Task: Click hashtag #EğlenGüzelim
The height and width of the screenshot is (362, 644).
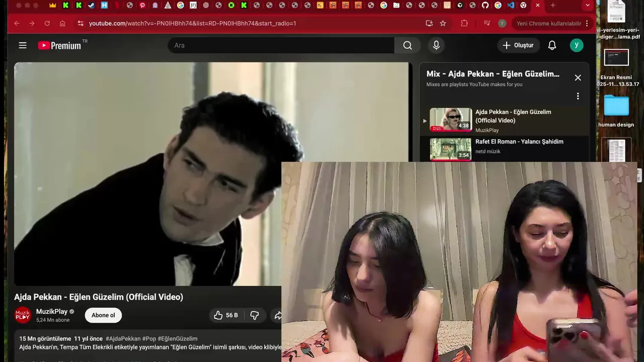Action: tap(178, 339)
